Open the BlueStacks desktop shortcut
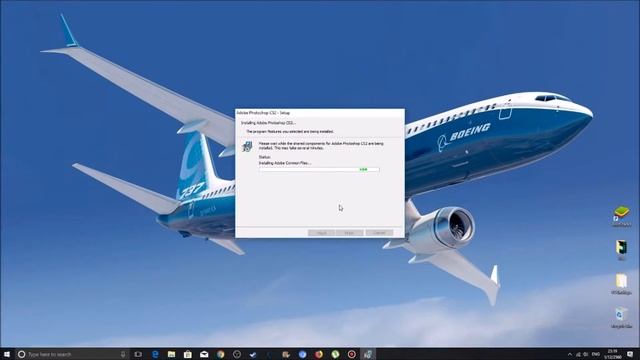Viewport: 640px width, 360px height. [622, 216]
